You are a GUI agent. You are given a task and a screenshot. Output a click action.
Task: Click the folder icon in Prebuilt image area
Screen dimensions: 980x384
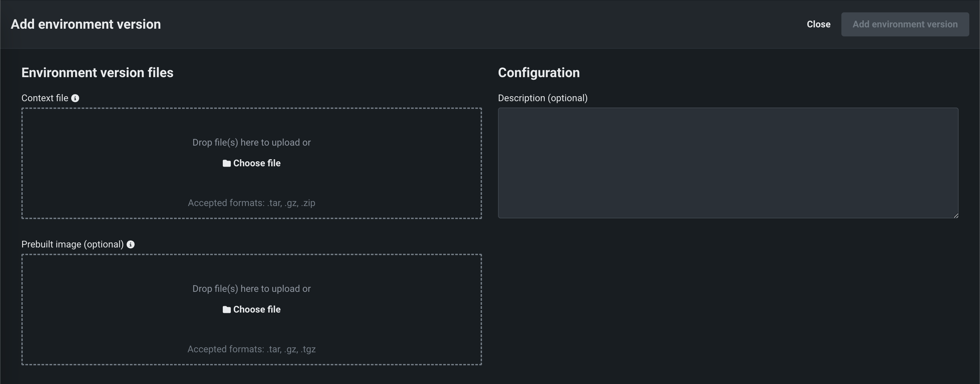coord(227,310)
